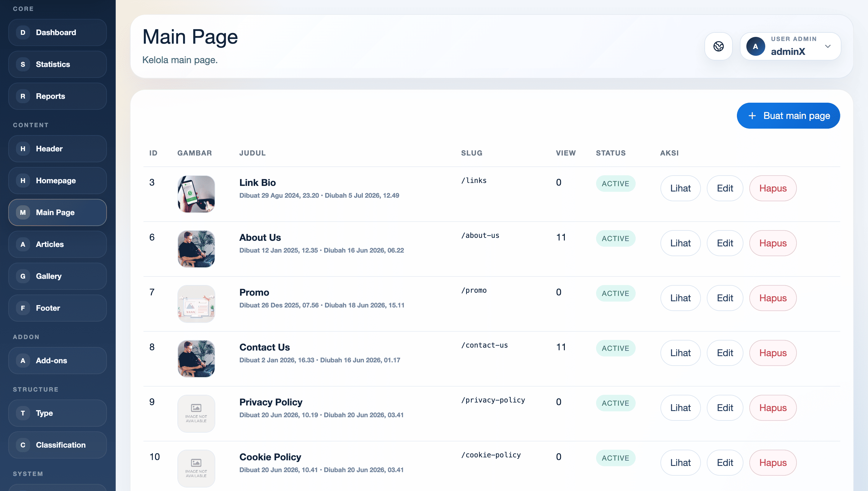The image size is (868, 491).
Task: Click Hapus for Contact Us row
Action: 773,353
